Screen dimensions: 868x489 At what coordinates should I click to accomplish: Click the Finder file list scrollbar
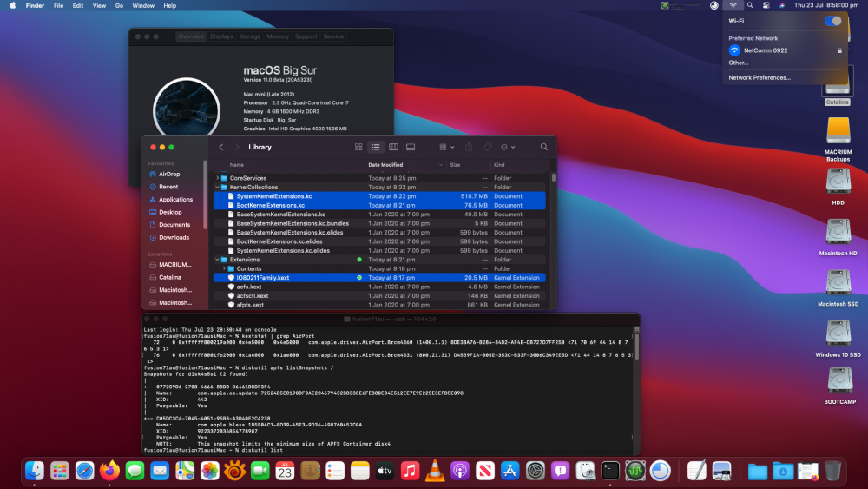pos(553,178)
